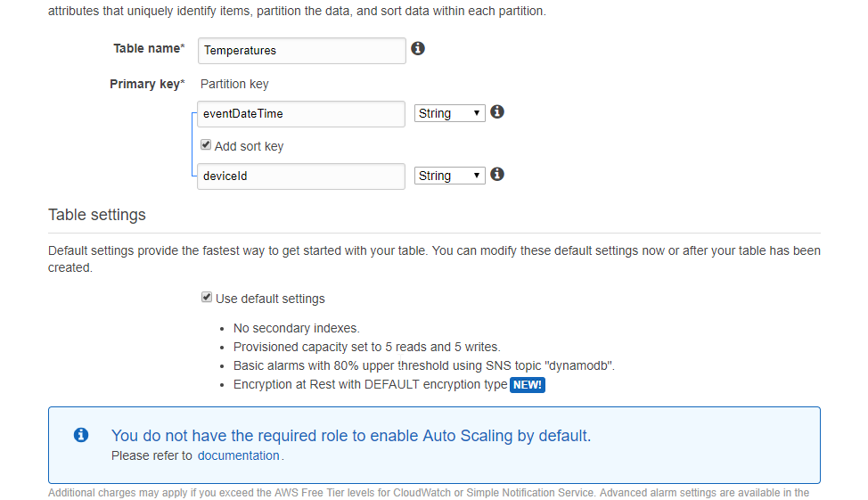Screen dimensions: 868x500
Task: Click the Partition key label text
Action: [x=234, y=84]
